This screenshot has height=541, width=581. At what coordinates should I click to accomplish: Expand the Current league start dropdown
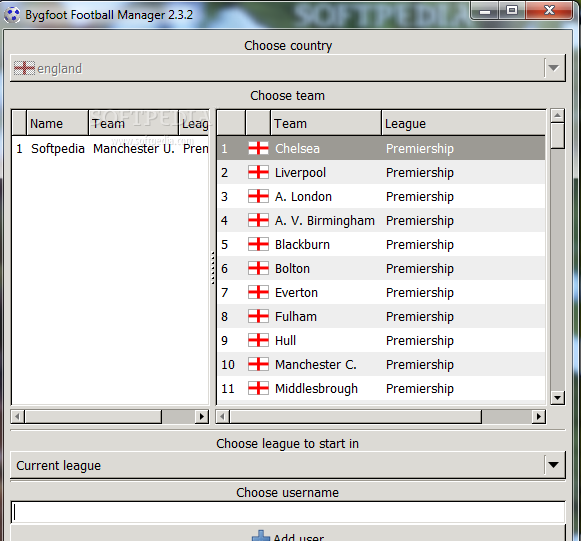point(288,465)
